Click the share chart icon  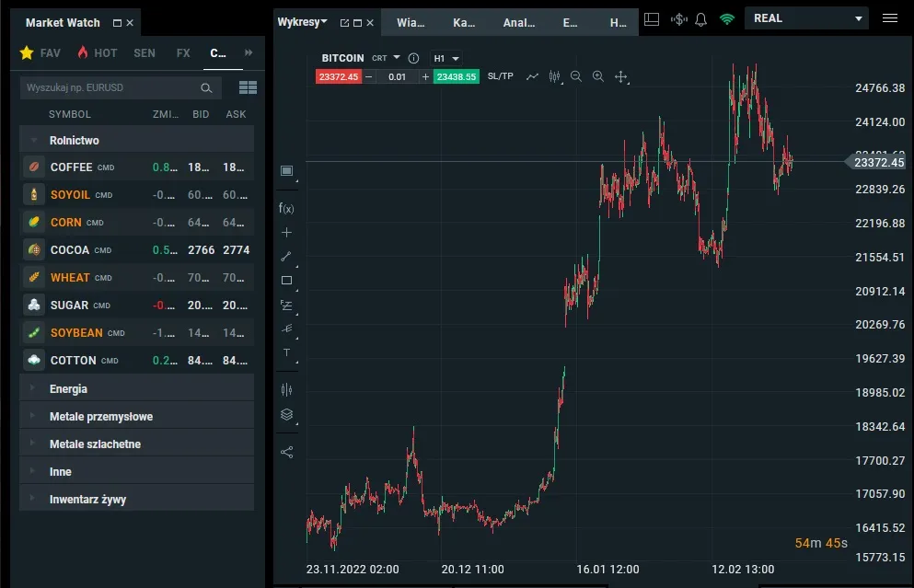pos(287,452)
